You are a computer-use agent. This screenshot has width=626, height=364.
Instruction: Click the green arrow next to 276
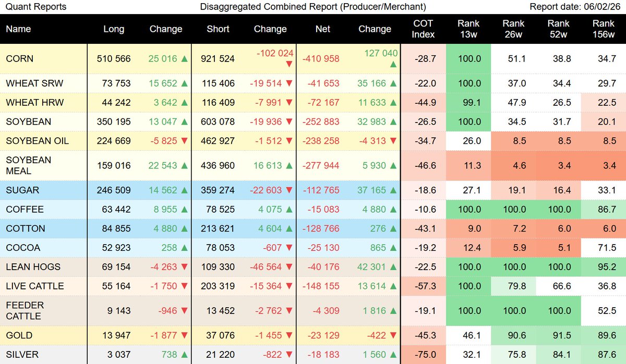click(x=393, y=229)
